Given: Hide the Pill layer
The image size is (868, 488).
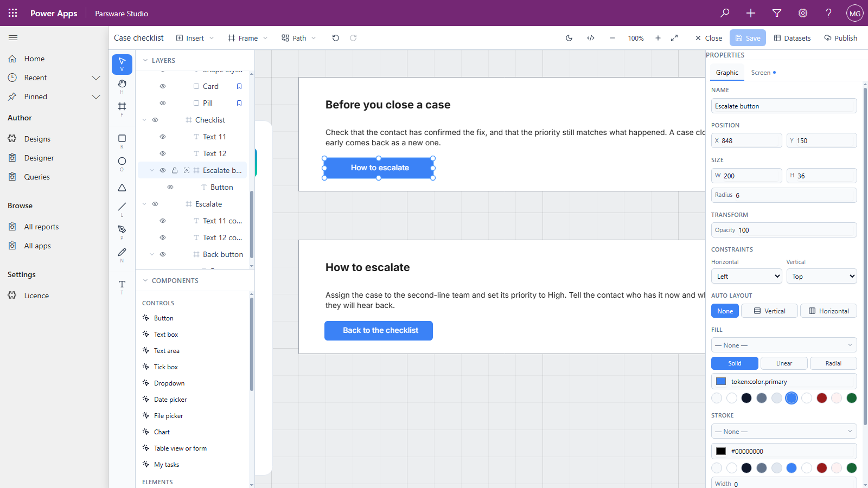Looking at the screenshot, I should [x=163, y=103].
